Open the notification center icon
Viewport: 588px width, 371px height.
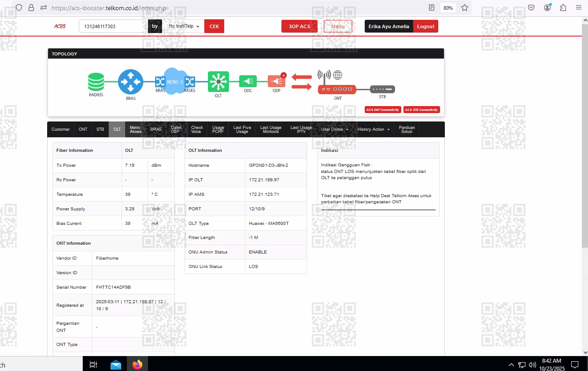[x=575, y=364]
